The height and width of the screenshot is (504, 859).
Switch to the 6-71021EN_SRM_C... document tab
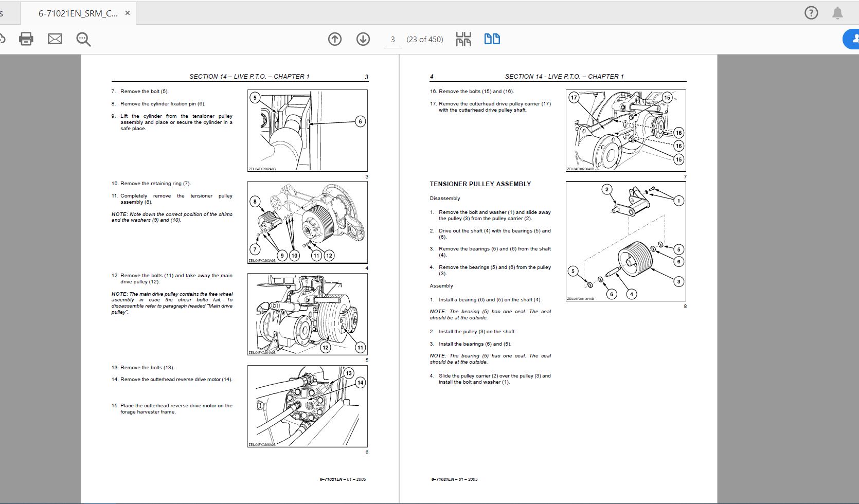click(x=78, y=13)
